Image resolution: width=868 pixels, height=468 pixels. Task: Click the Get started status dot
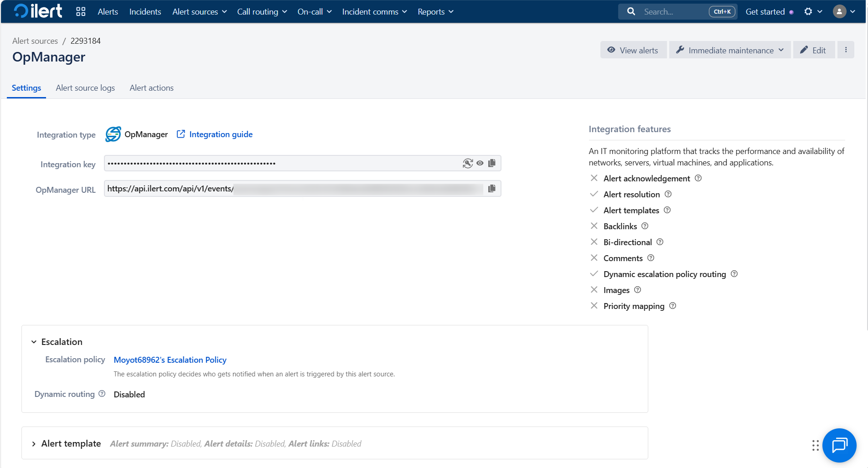pos(791,12)
